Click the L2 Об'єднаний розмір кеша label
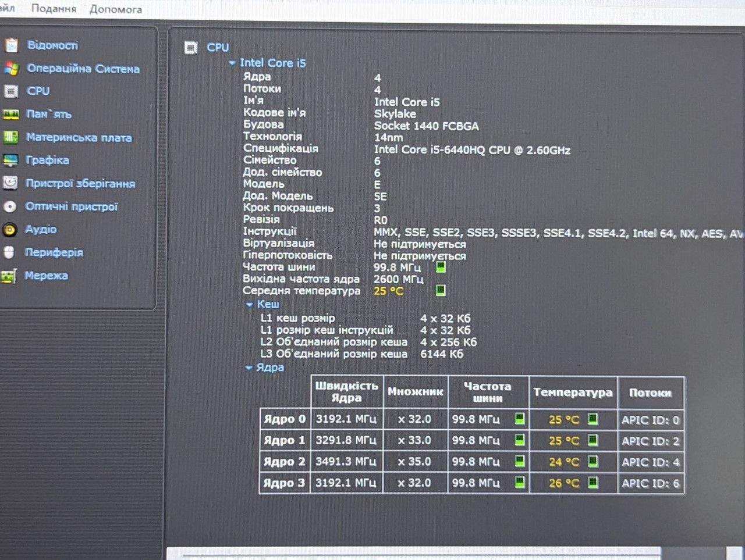Image resolution: width=745 pixels, height=560 pixels. [x=334, y=342]
